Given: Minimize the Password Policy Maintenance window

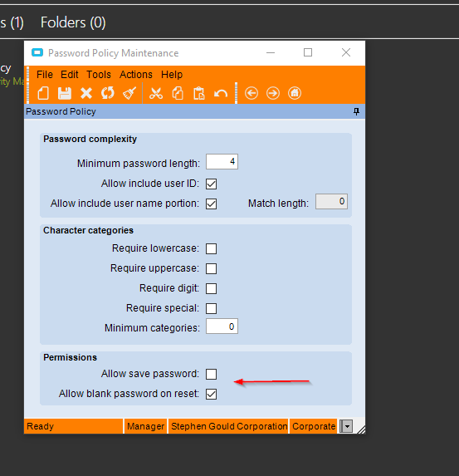Looking at the screenshot, I should [x=271, y=52].
